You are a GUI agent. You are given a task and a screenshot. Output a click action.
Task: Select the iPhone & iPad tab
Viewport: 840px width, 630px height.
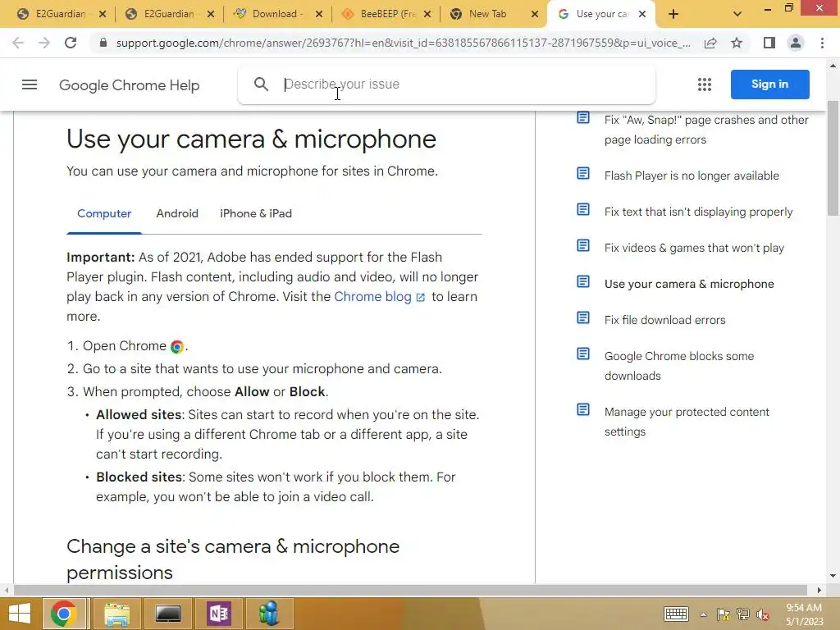256,213
